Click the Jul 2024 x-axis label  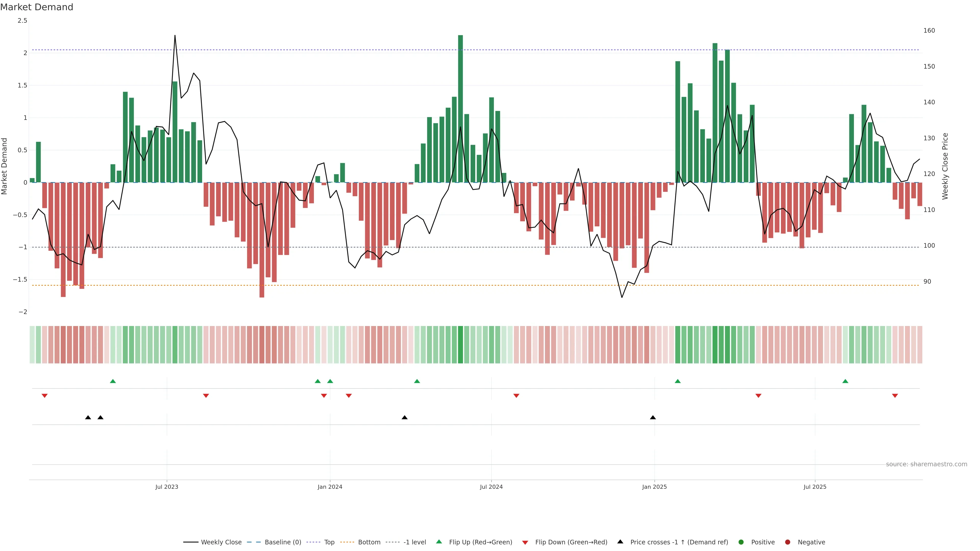pos(491,487)
